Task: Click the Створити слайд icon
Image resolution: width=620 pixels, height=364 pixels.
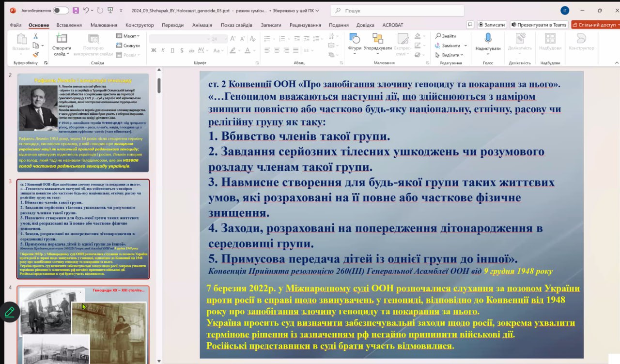Action: click(62, 39)
